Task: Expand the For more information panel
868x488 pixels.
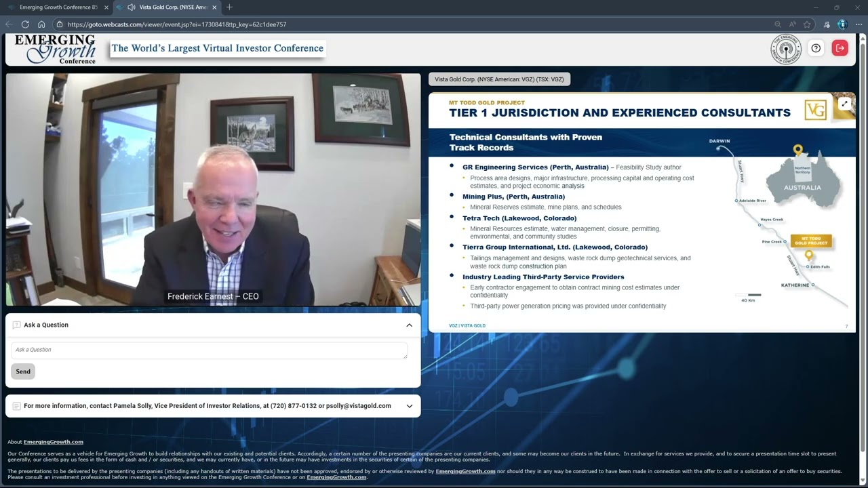Action: point(410,406)
